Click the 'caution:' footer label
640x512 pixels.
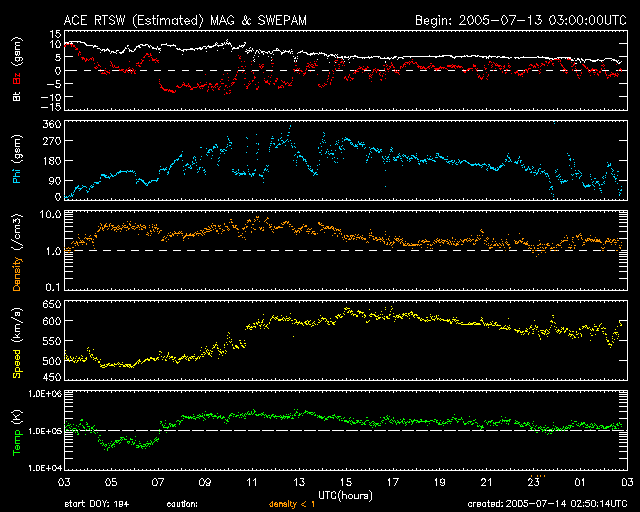182,504
